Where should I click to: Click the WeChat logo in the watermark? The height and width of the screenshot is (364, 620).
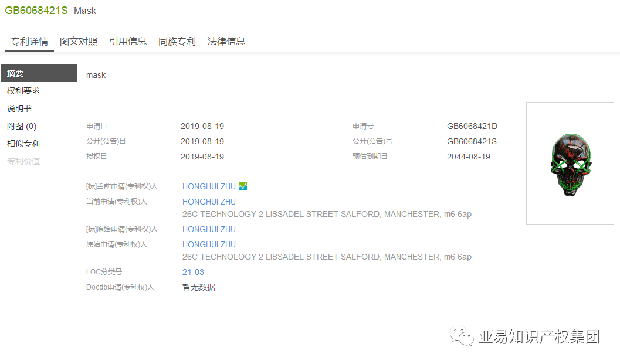tap(462, 336)
